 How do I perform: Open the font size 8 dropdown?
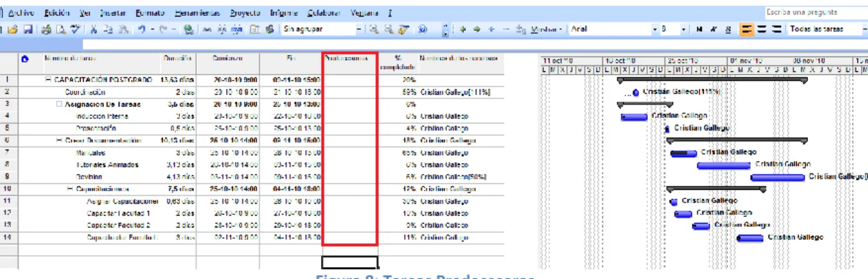pos(684,29)
